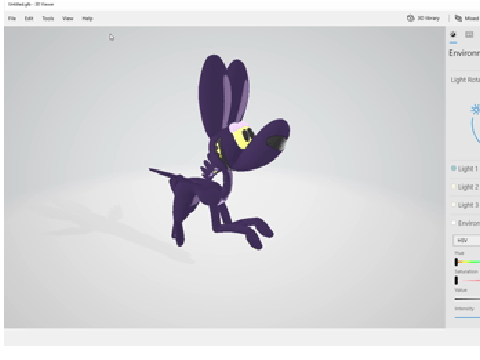Open the Tools menu
The width and height of the screenshot is (480, 360).
coord(48,18)
